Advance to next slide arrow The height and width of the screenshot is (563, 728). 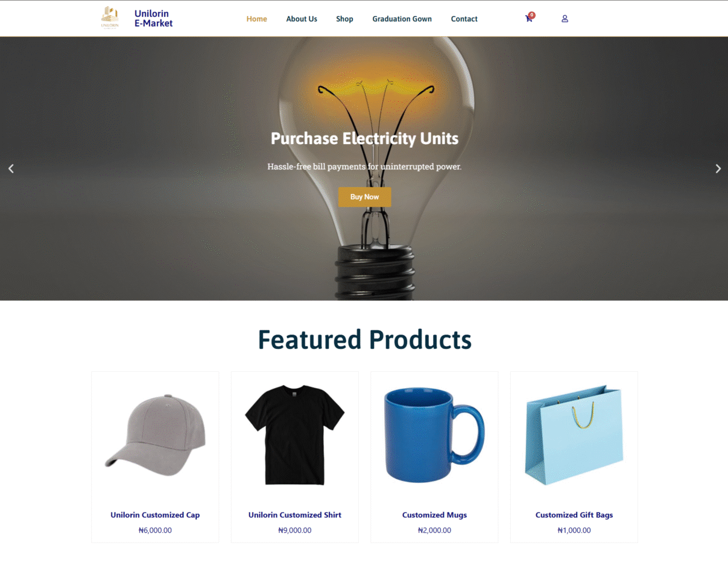[718, 169]
